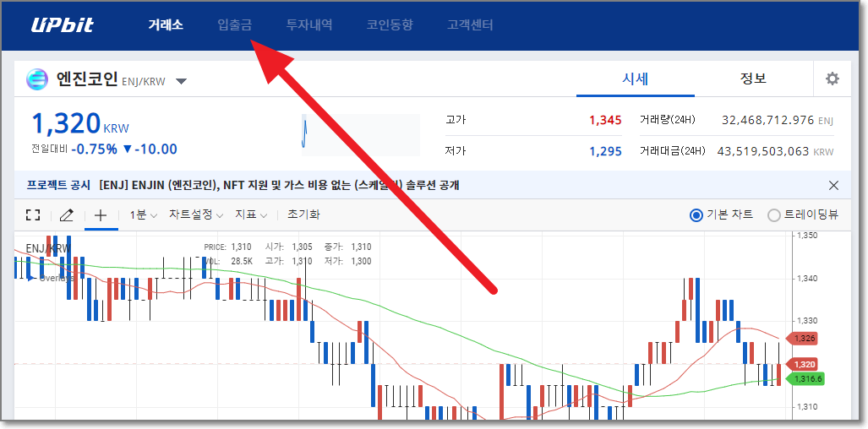Click the Enjin coin logo icon
This screenshot has height=429, width=868.
click(37, 79)
